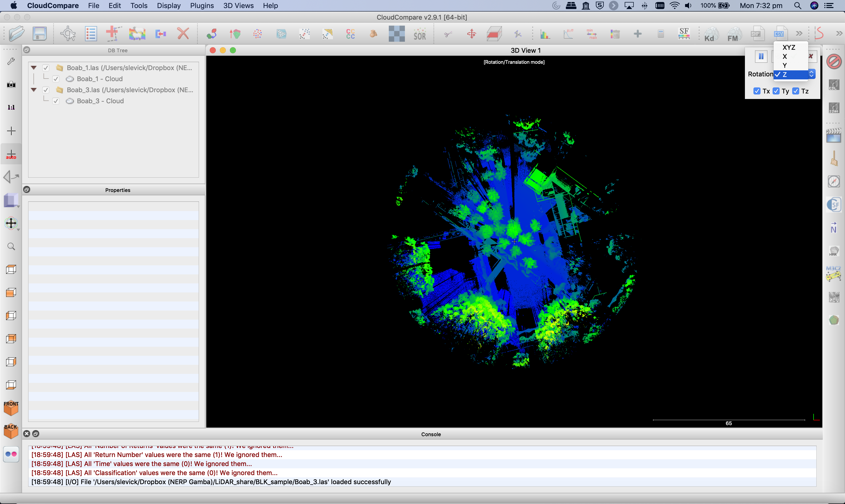Select the point picking tool

[x=68, y=34]
